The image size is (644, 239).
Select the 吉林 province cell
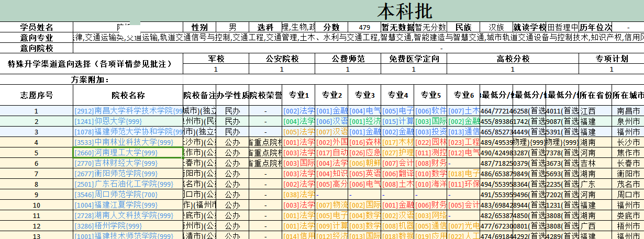pyautogui.click(x=595, y=163)
